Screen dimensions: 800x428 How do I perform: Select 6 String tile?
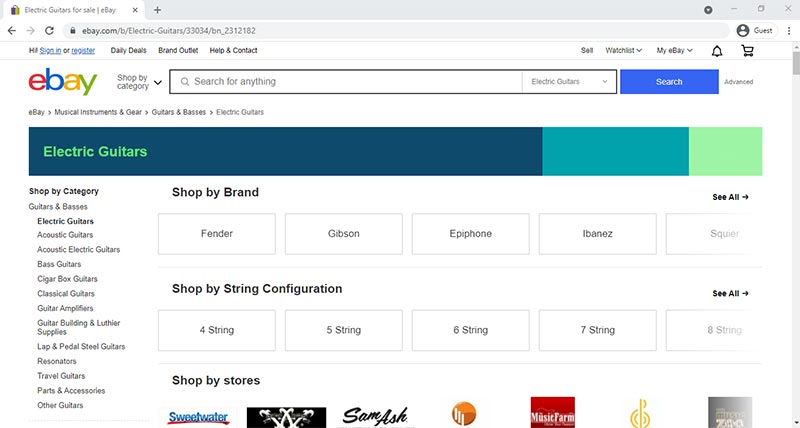[x=470, y=330]
